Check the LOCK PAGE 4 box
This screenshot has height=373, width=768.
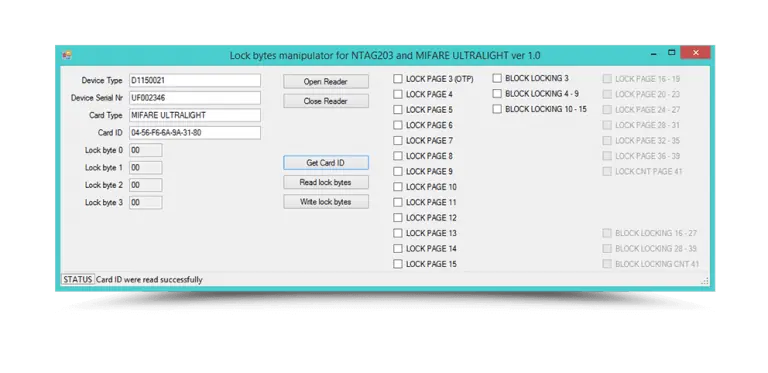tap(398, 94)
